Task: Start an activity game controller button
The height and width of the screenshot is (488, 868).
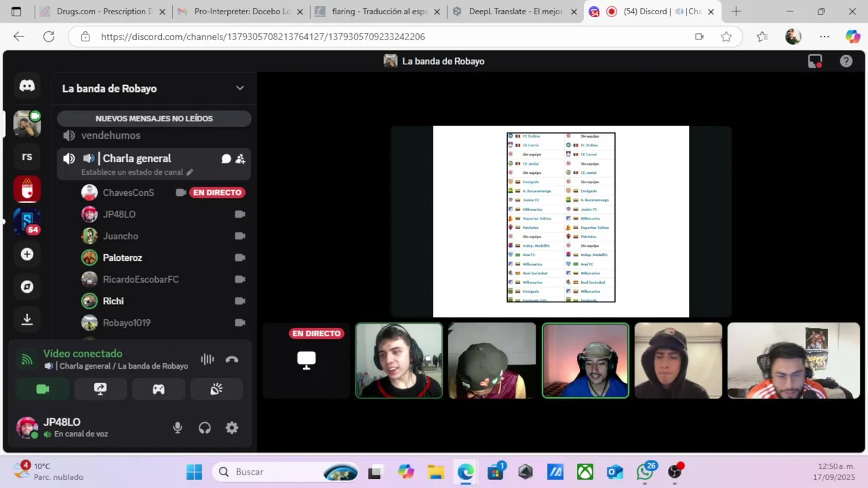Action: point(158,389)
